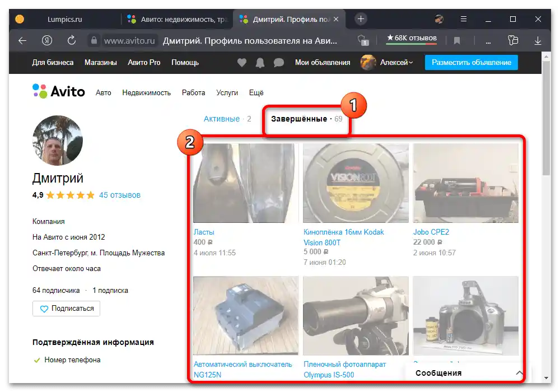Image resolution: width=560 pixels, height=392 pixels.
Task: Open the Nikon camera listing photo
Action: pos(466,316)
